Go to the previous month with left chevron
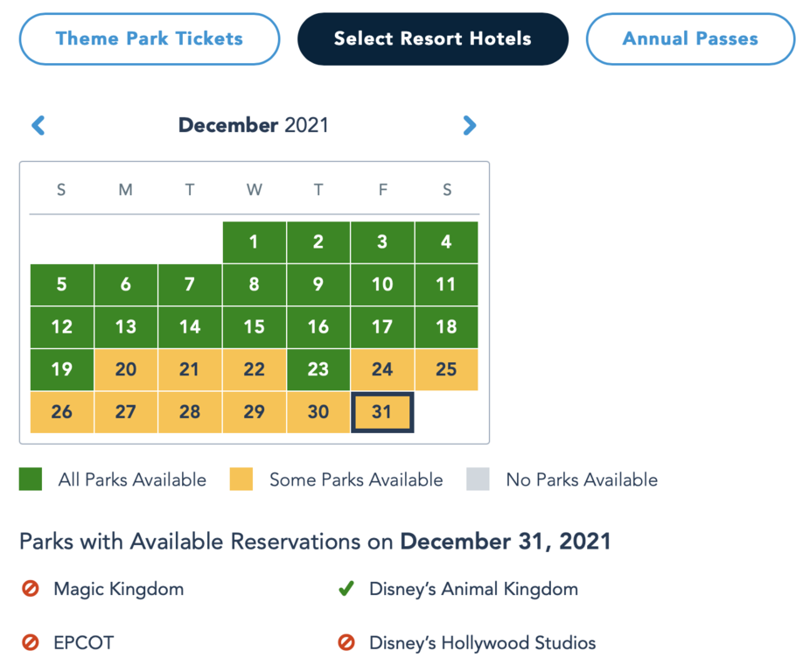Viewport: 810px width, 672px height. tap(38, 125)
